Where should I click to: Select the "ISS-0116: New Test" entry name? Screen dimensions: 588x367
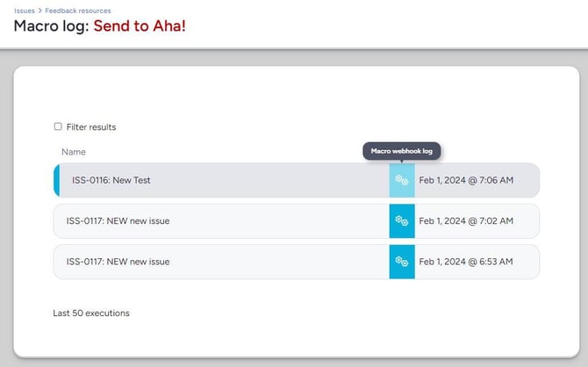click(111, 180)
